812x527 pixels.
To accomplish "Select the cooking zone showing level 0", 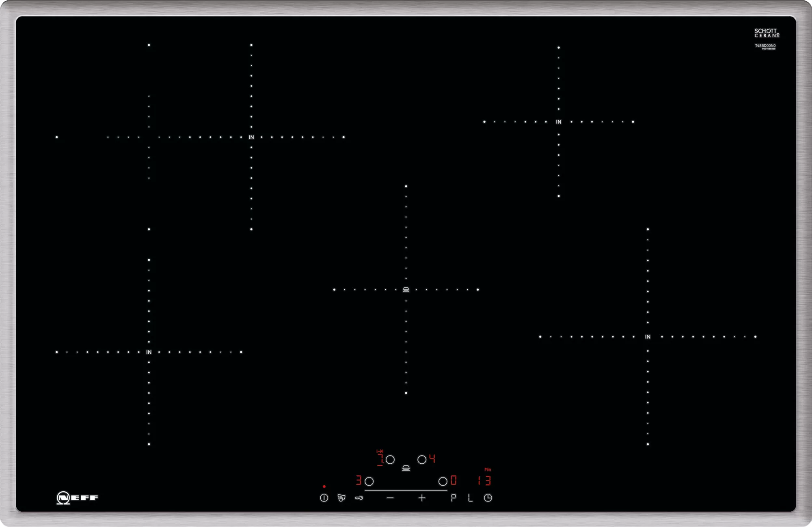I will (x=443, y=481).
